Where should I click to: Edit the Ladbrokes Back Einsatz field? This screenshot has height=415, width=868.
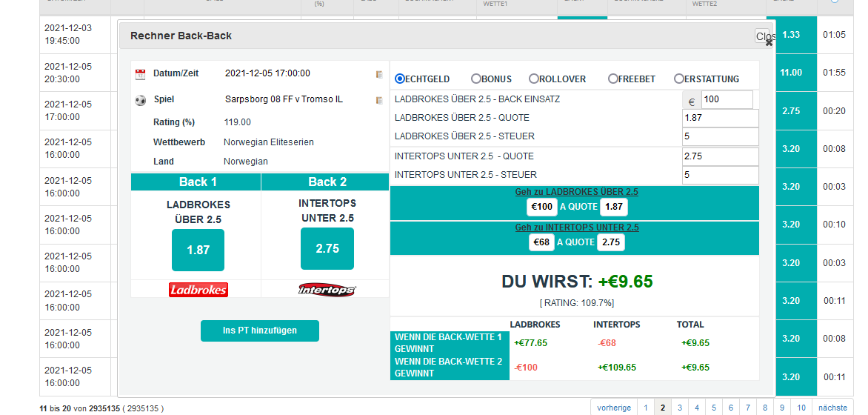coord(727,100)
